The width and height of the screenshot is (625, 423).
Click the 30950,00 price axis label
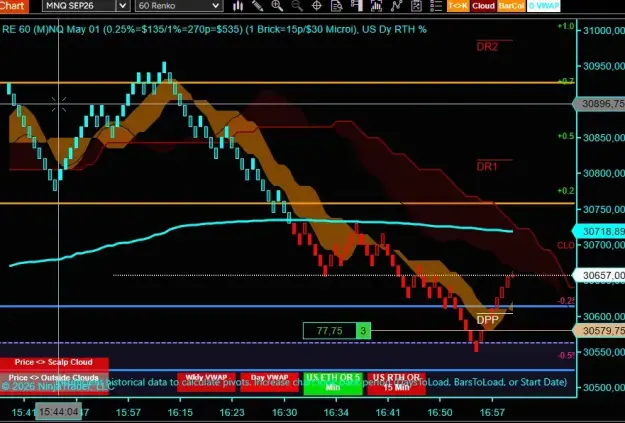603,66
